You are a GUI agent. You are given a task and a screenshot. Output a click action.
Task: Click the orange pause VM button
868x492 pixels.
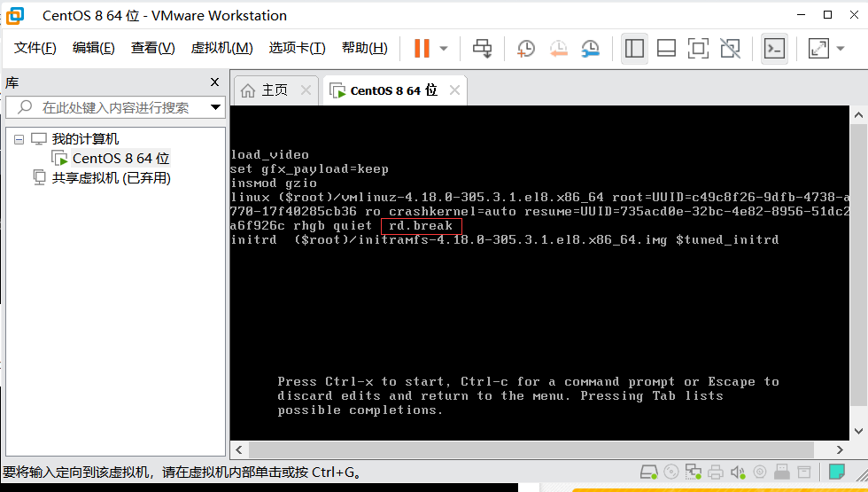tap(422, 48)
